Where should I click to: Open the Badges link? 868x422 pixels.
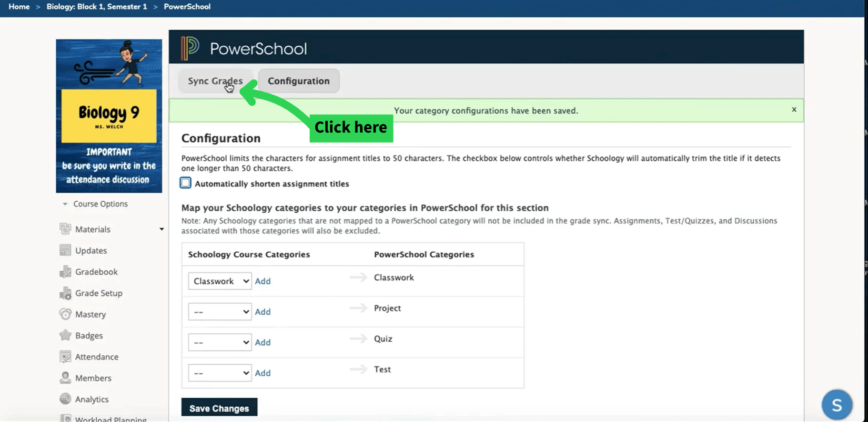coord(89,336)
